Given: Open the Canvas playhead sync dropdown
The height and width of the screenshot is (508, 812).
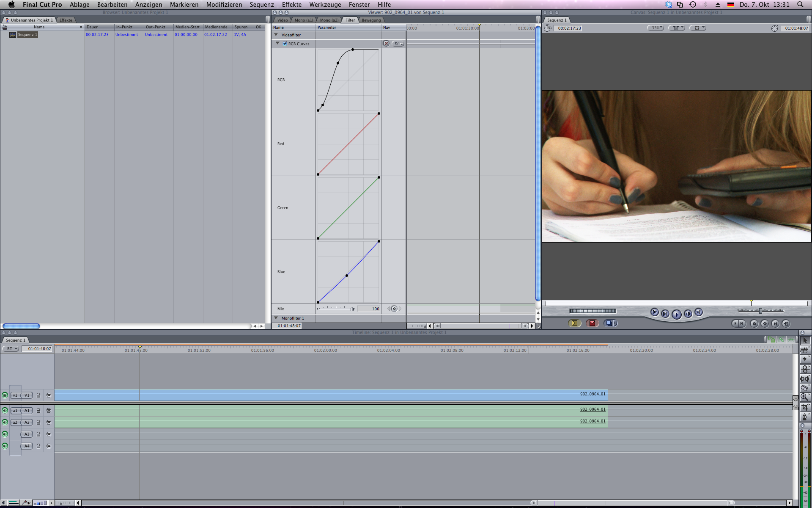Looking at the screenshot, I should (677, 28).
